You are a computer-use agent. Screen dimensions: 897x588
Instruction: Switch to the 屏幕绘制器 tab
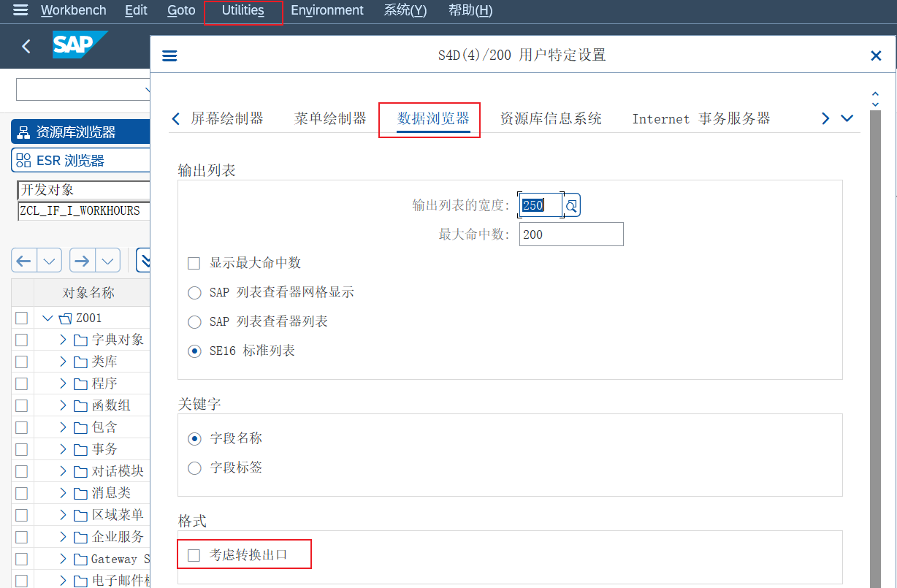(227, 118)
